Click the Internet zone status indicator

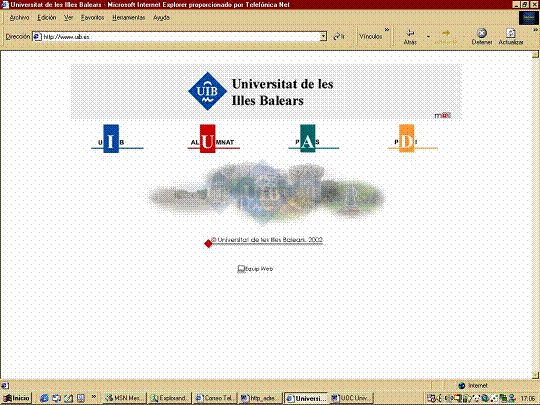coord(472,385)
